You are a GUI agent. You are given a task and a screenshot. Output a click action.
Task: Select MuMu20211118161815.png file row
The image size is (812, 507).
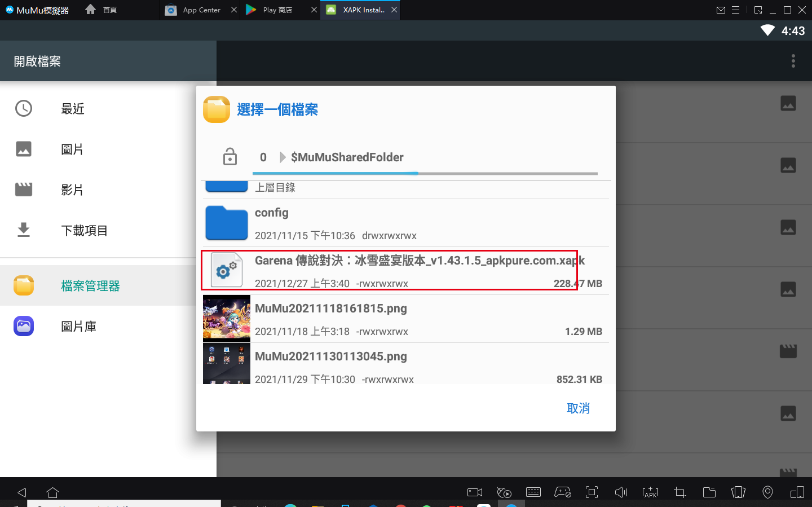click(x=406, y=319)
